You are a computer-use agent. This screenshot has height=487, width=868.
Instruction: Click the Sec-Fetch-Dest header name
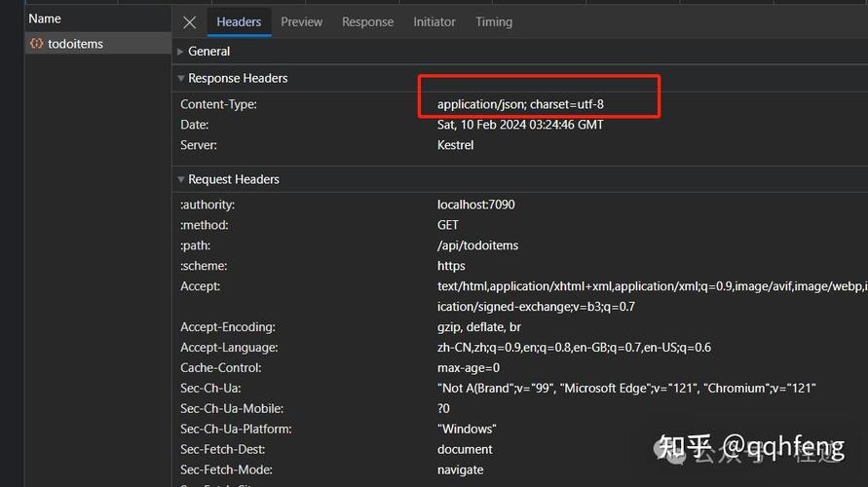[x=222, y=449]
